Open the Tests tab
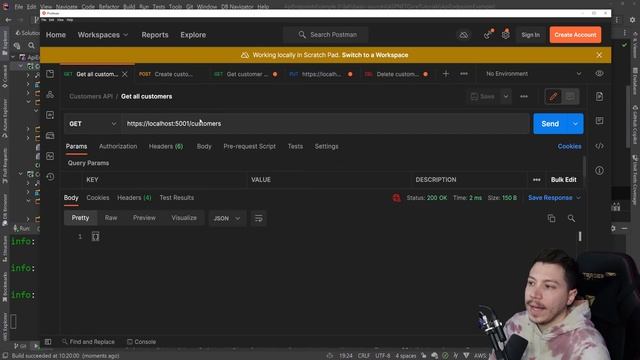The image size is (640, 360). pos(295,147)
